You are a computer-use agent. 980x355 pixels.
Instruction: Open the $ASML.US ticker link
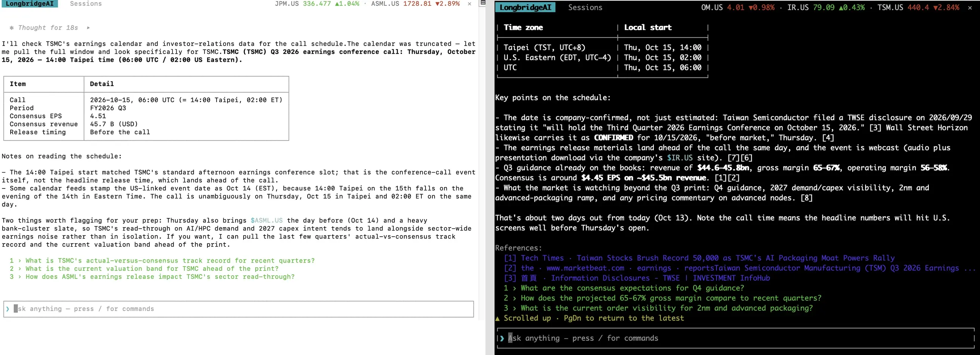click(x=266, y=220)
